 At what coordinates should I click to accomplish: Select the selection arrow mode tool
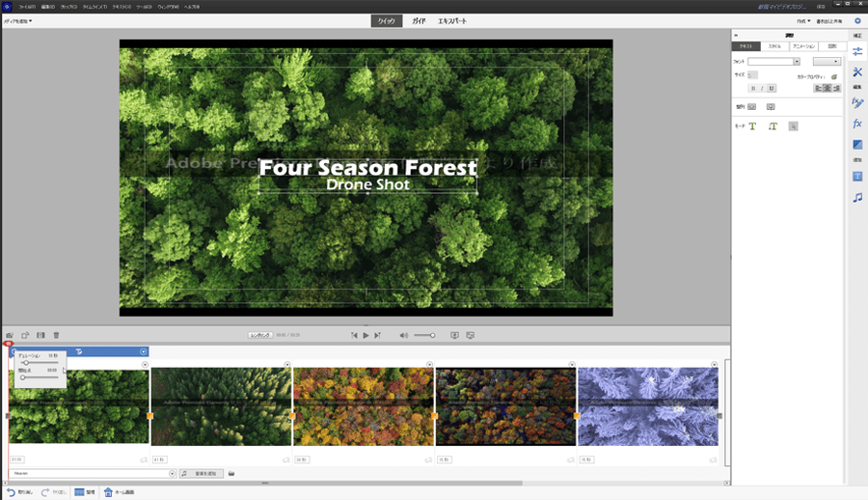tap(794, 126)
